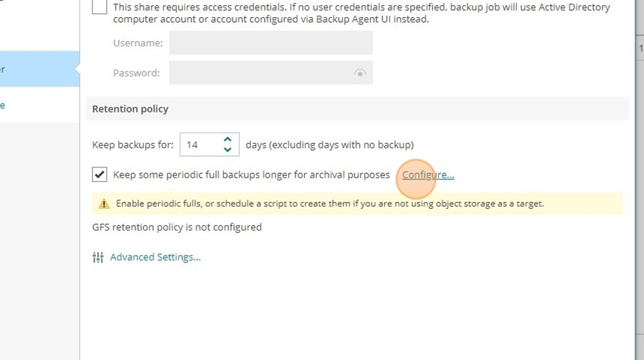The width and height of the screenshot is (644, 360).
Task: Click the 14 days retention number box
Action: 201,145
